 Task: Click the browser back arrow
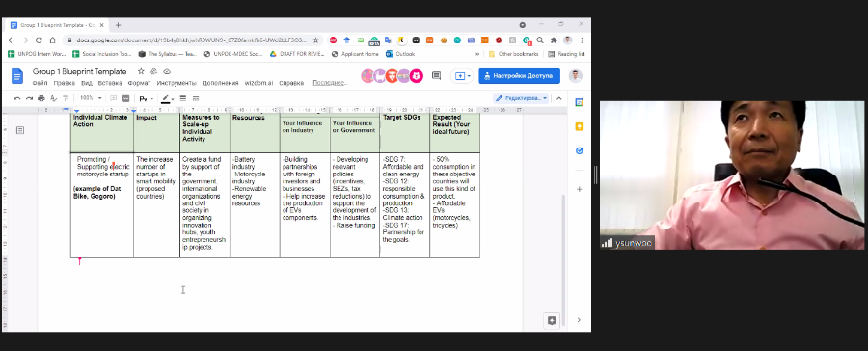[11, 40]
